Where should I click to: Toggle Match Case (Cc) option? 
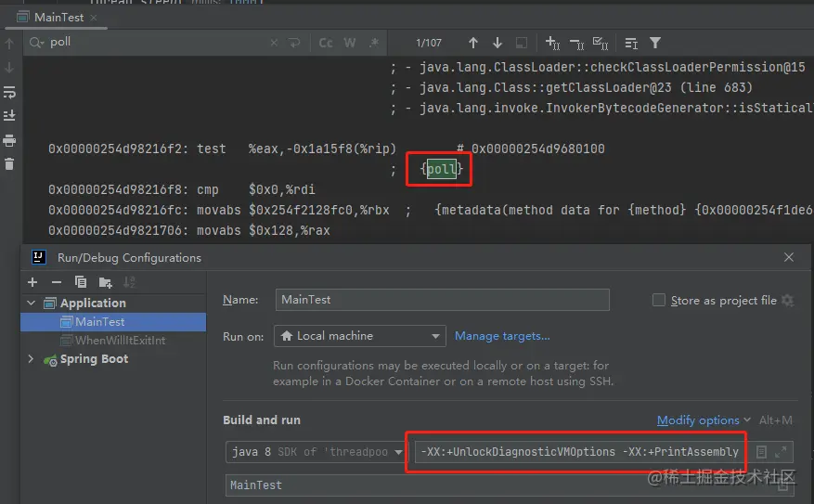click(x=326, y=43)
